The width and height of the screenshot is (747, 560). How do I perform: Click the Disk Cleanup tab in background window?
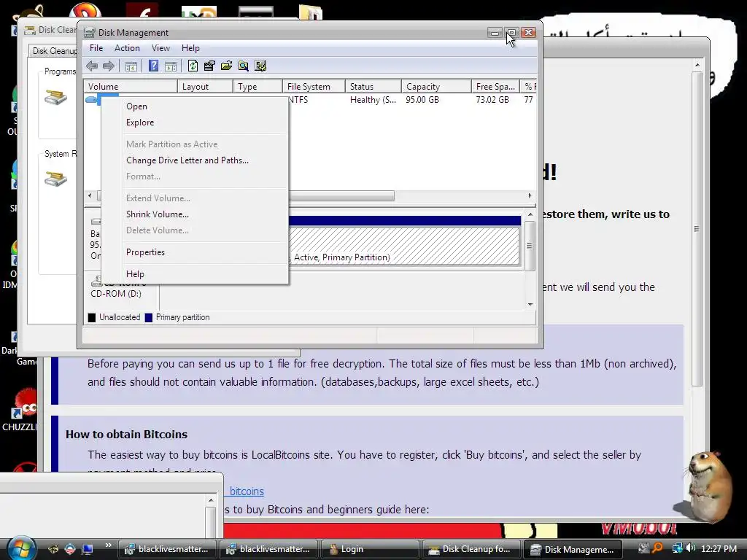(x=53, y=51)
